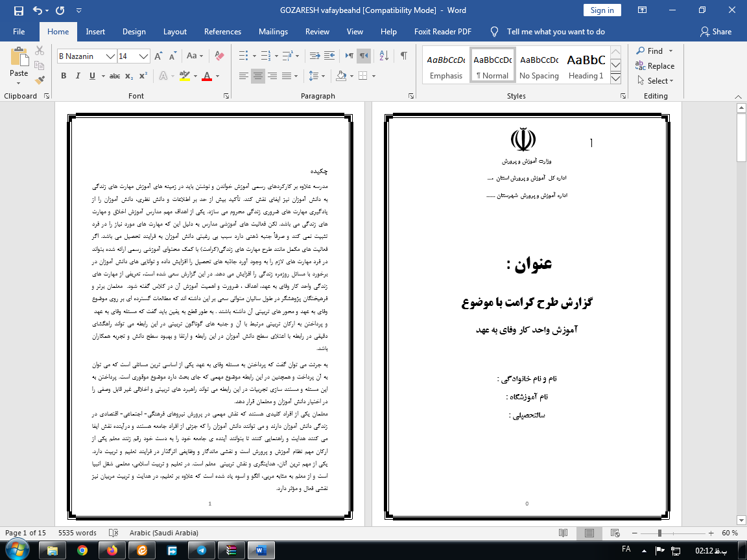Open the Paragraph settings dialog launcher
This screenshot has height=560, width=747.
pos(411,96)
